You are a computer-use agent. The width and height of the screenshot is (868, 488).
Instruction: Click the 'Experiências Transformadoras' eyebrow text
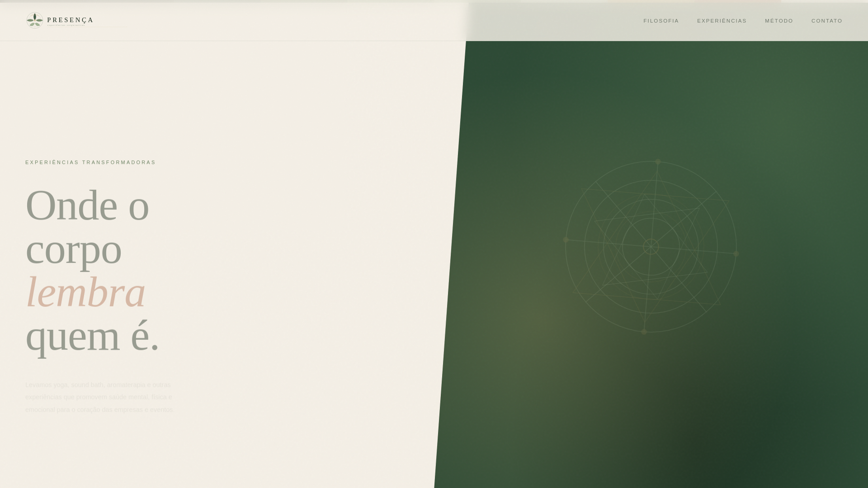(x=90, y=162)
